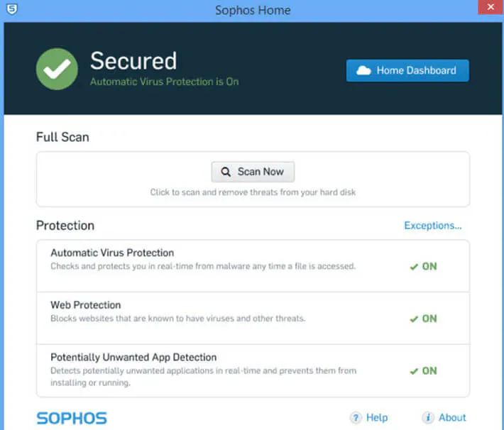This screenshot has height=430, width=504.
Task: Click the Help question mark icon
Action: click(x=355, y=418)
